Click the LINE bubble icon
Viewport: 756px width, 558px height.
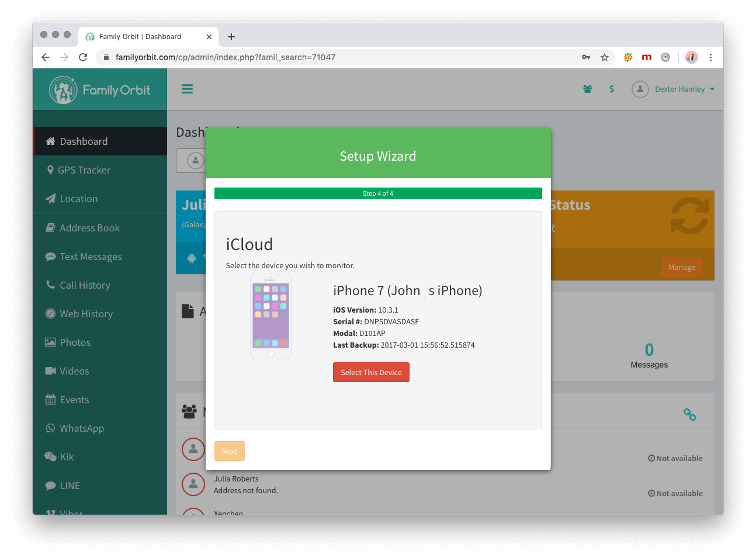[51, 486]
